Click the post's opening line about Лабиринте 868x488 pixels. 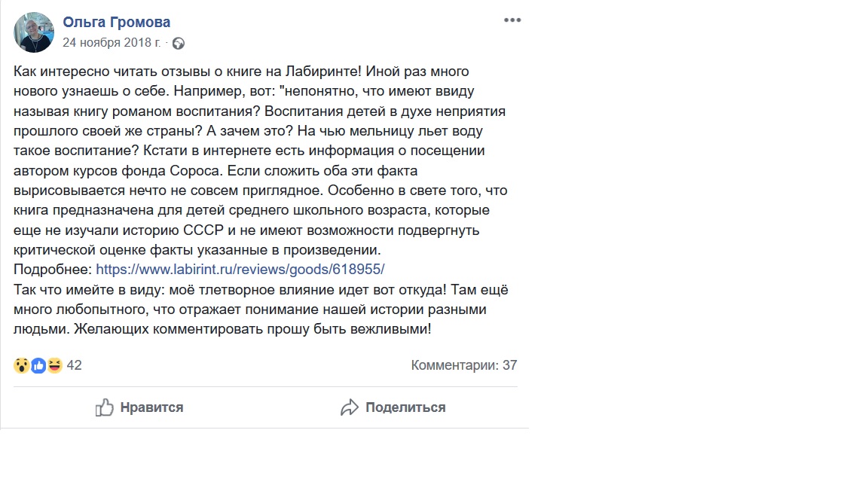[x=241, y=72]
